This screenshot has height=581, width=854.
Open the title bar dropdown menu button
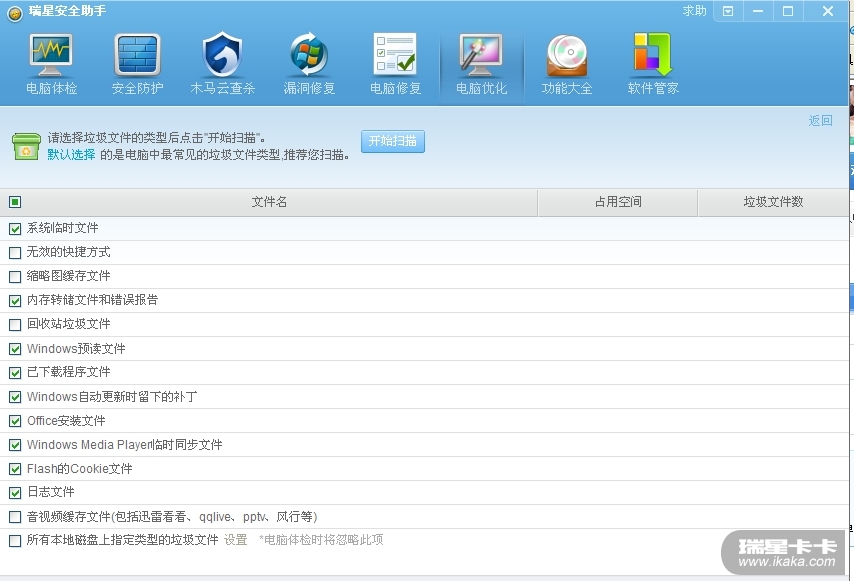pos(728,11)
